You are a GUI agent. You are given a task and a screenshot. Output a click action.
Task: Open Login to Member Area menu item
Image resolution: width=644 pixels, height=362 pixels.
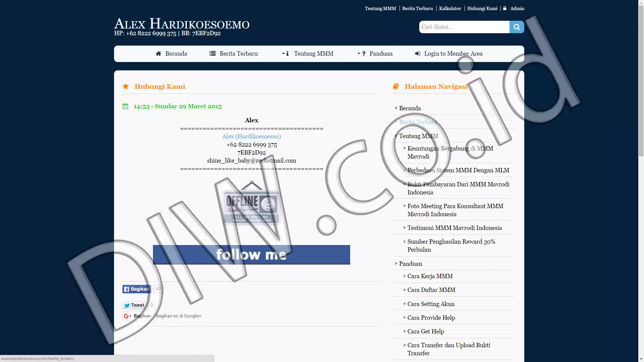(453, 54)
